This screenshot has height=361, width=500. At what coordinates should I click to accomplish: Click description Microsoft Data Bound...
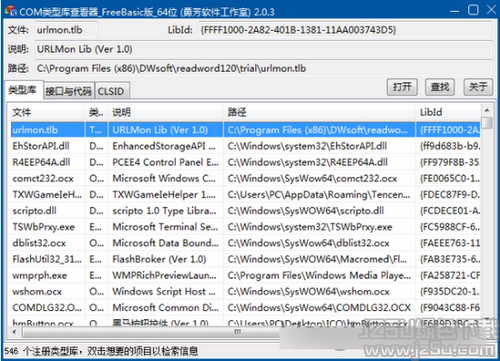(165, 243)
